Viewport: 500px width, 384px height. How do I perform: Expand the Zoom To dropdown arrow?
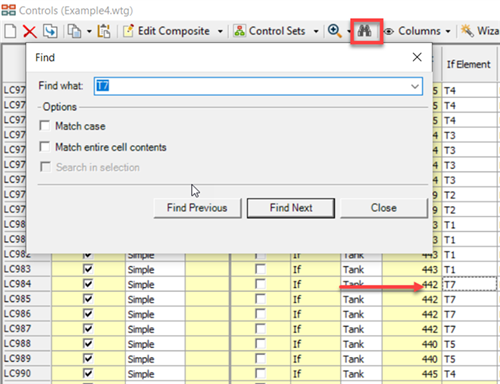pyautogui.click(x=348, y=32)
